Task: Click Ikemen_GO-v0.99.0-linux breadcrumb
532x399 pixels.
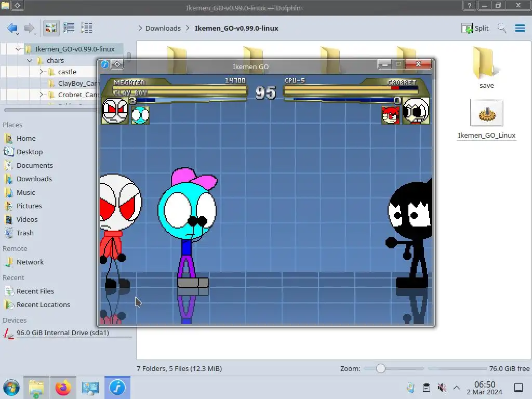Action: point(236,28)
